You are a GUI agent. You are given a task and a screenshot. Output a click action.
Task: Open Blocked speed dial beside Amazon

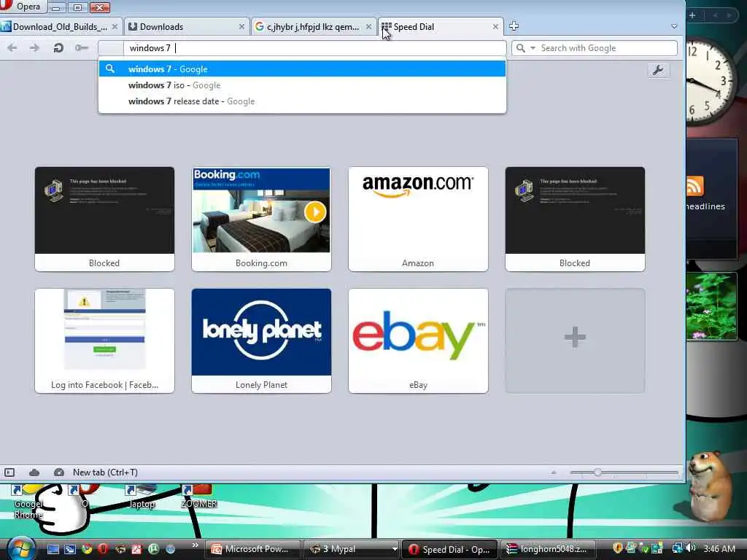pyautogui.click(x=575, y=219)
